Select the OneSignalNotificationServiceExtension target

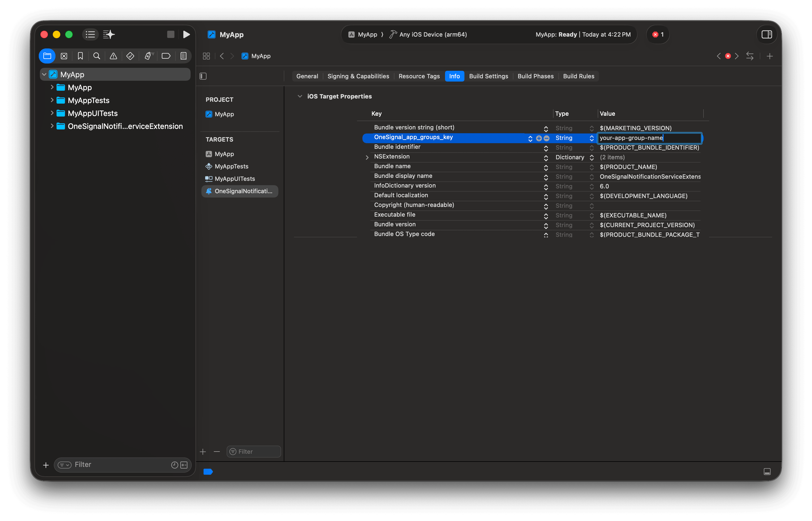click(x=240, y=191)
